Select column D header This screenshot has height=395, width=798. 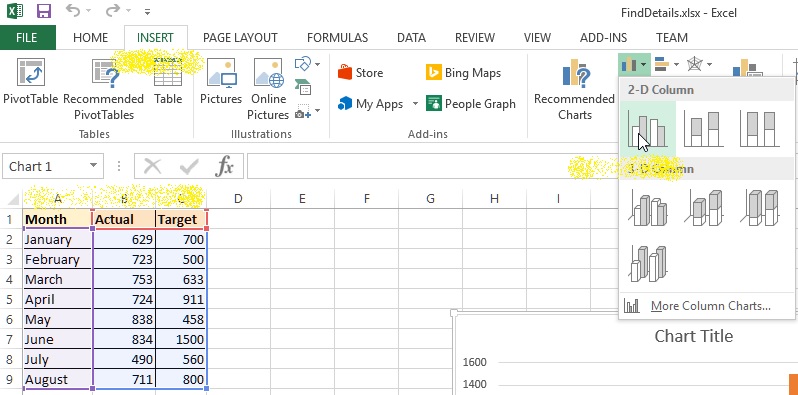pos(238,199)
